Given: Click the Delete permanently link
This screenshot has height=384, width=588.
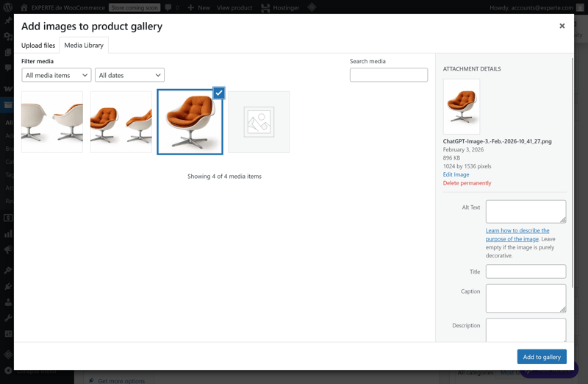Looking at the screenshot, I should (467, 183).
